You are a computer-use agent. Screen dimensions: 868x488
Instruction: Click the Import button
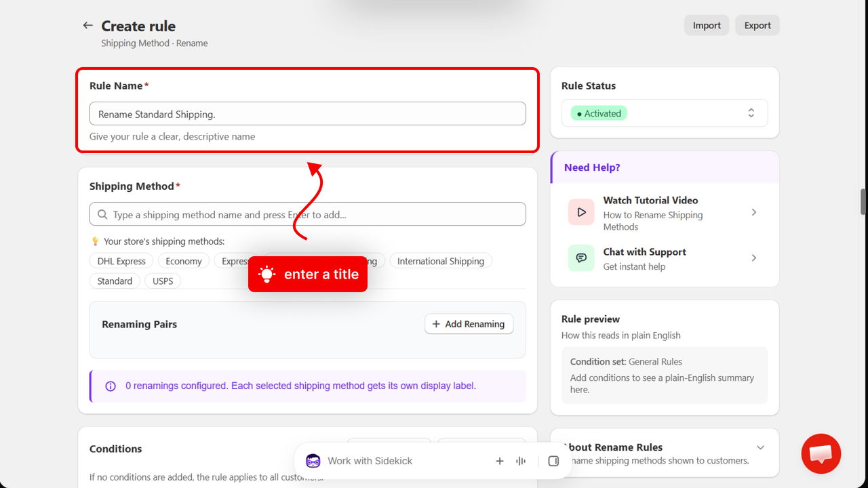click(707, 25)
